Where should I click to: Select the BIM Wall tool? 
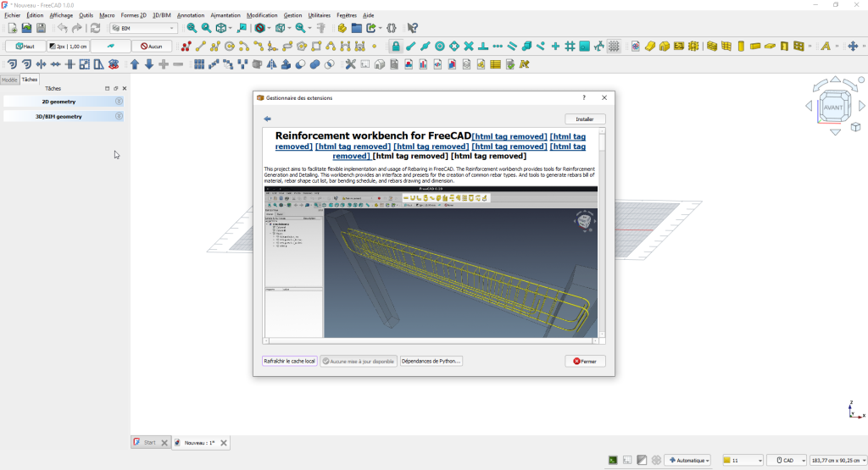pos(712,47)
